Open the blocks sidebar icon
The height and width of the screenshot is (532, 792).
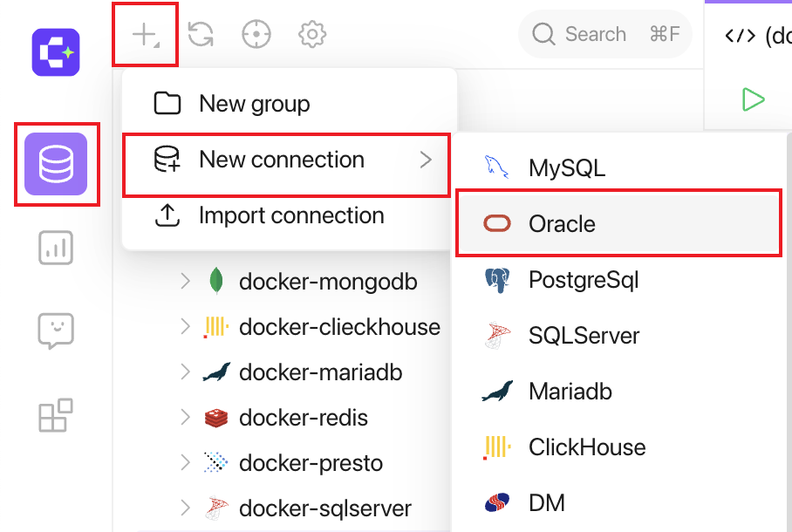pyautogui.click(x=56, y=415)
